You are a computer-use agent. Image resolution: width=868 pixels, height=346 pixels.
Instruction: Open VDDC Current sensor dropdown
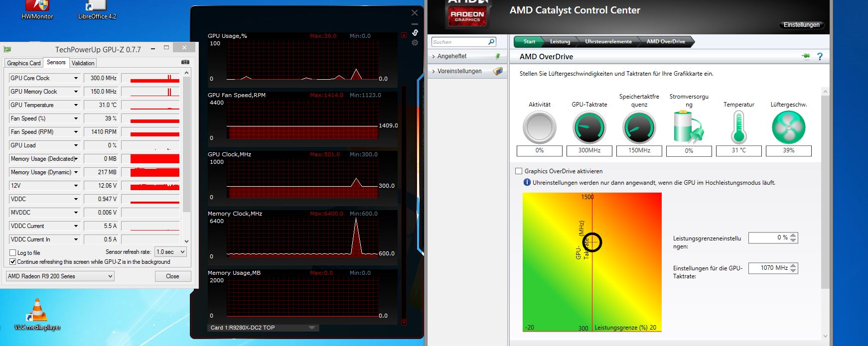(76, 226)
